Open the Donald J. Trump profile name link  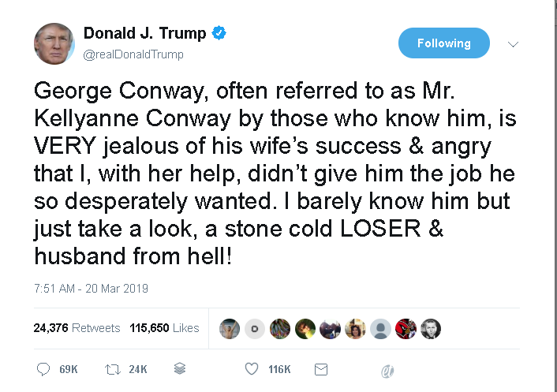coord(144,33)
